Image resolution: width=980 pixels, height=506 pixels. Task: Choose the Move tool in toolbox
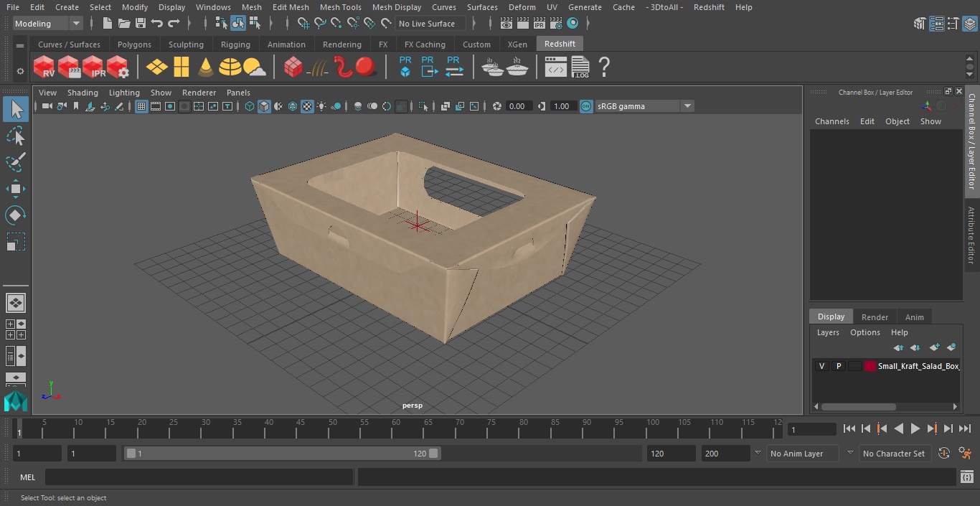(x=16, y=189)
